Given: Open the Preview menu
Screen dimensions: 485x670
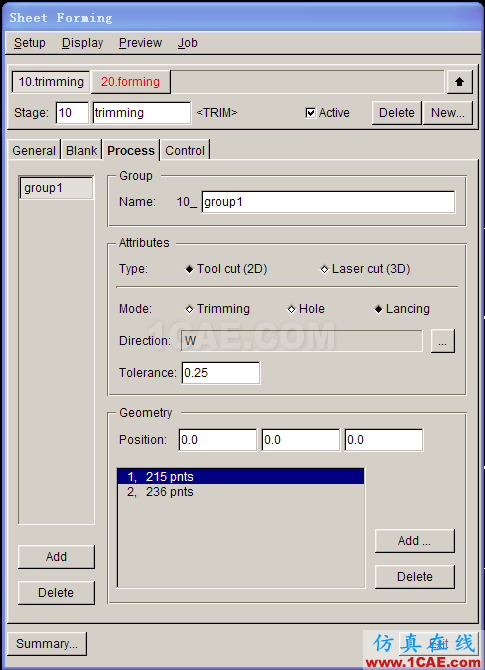Looking at the screenshot, I should click(140, 43).
